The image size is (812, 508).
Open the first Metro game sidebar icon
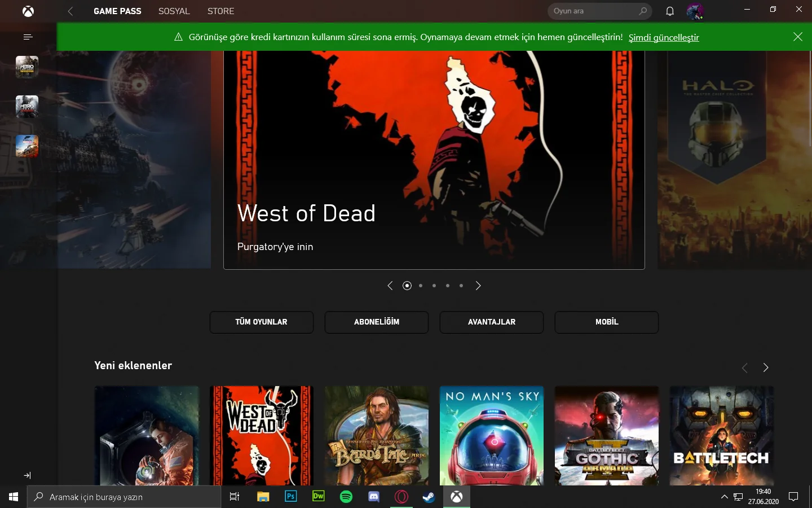pyautogui.click(x=27, y=67)
